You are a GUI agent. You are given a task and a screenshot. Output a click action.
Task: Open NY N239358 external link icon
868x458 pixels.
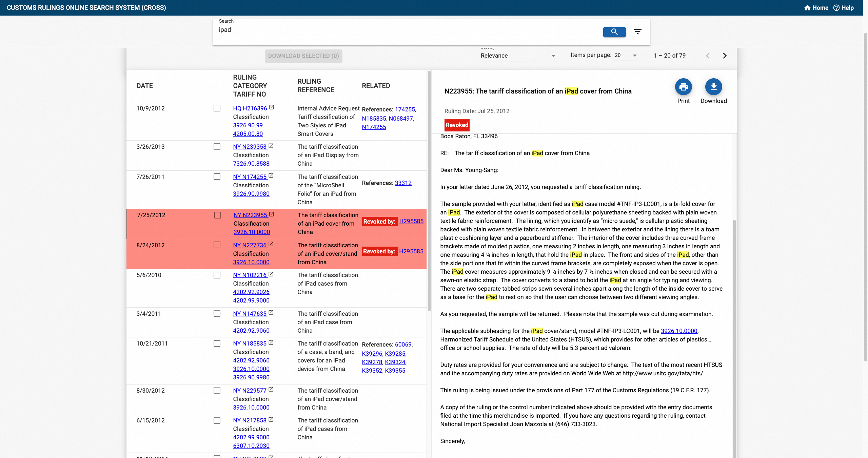tap(271, 146)
